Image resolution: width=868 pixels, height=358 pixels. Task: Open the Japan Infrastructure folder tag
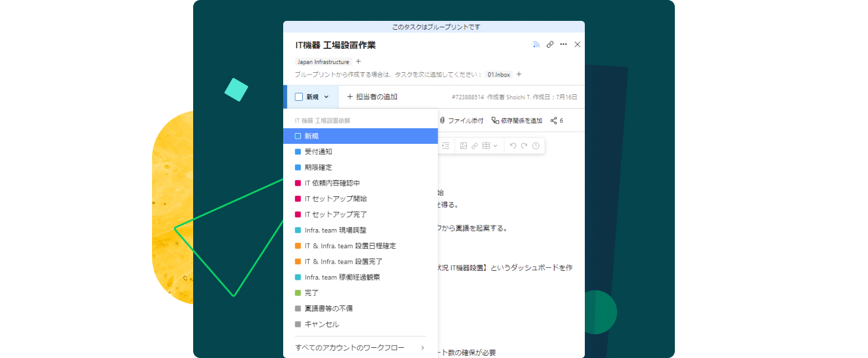click(x=324, y=61)
